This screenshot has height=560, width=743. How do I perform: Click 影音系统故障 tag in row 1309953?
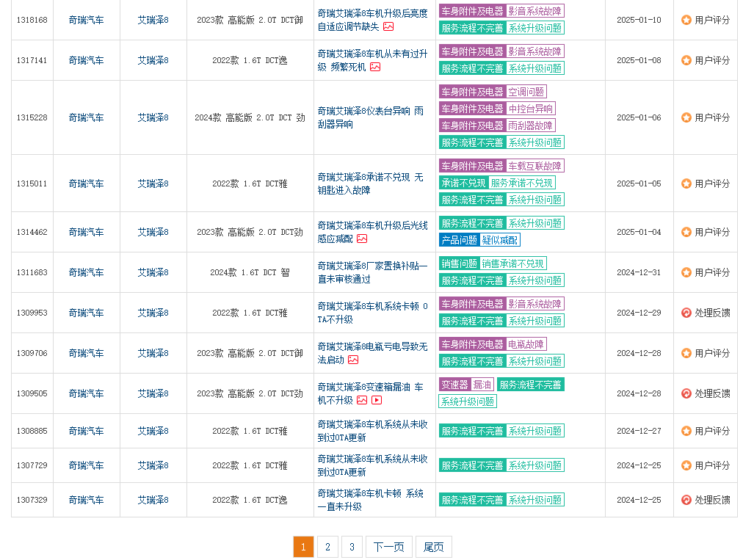pos(535,304)
